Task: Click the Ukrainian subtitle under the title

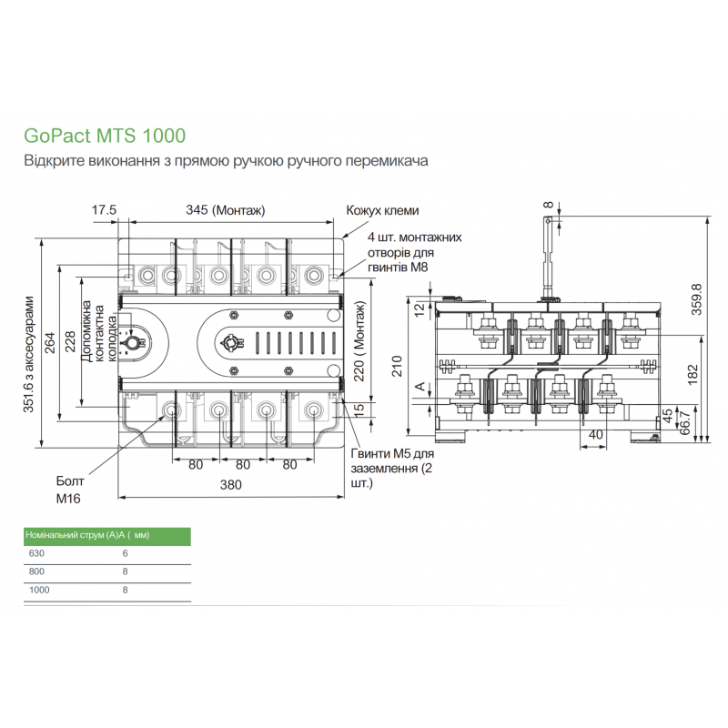Action: pos(224,161)
